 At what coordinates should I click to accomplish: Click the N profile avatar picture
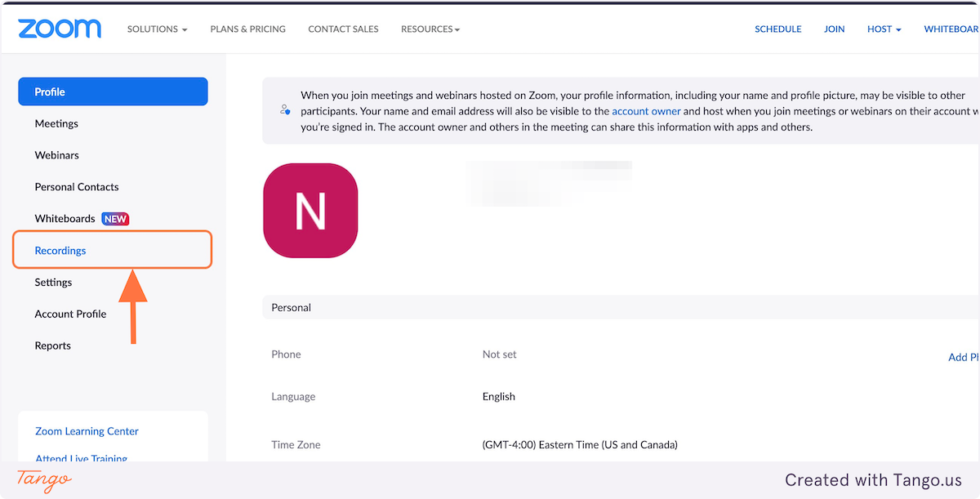point(310,210)
